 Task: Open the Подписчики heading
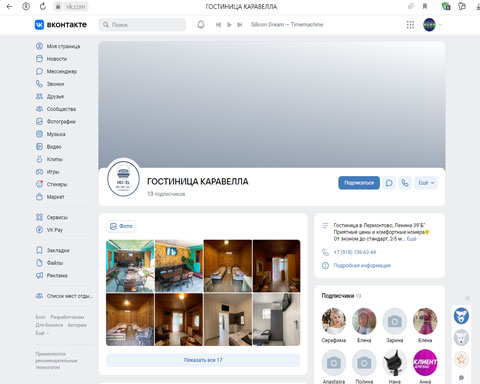pos(338,296)
